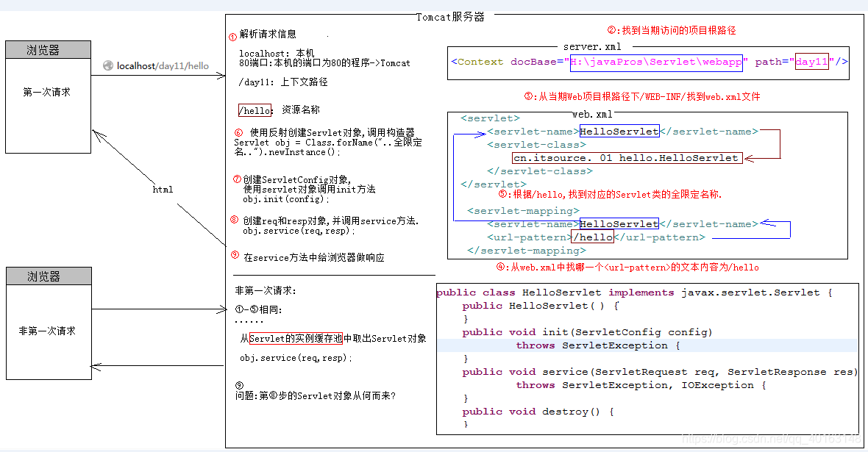Image resolution: width=868 pixels, height=452 pixels.
Task: Click the 第一次请求 label in the browser box
Action: (x=47, y=92)
